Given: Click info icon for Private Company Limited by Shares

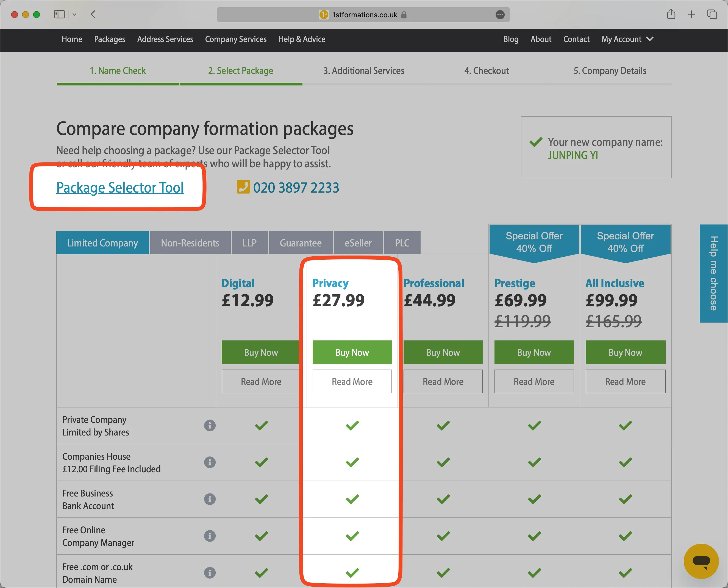Looking at the screenshot, I should click(x=210, y=425).
